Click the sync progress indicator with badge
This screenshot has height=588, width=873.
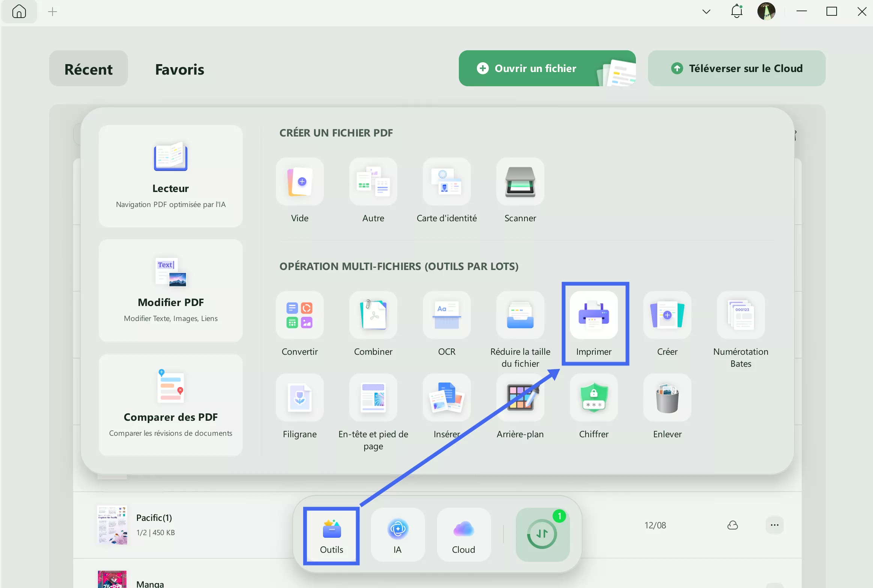click(542, 534)
